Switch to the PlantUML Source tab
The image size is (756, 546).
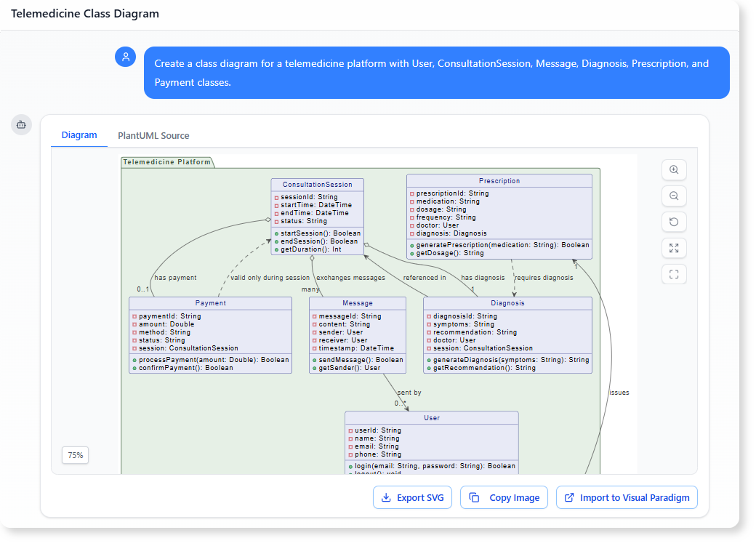[x=153, y=135]
